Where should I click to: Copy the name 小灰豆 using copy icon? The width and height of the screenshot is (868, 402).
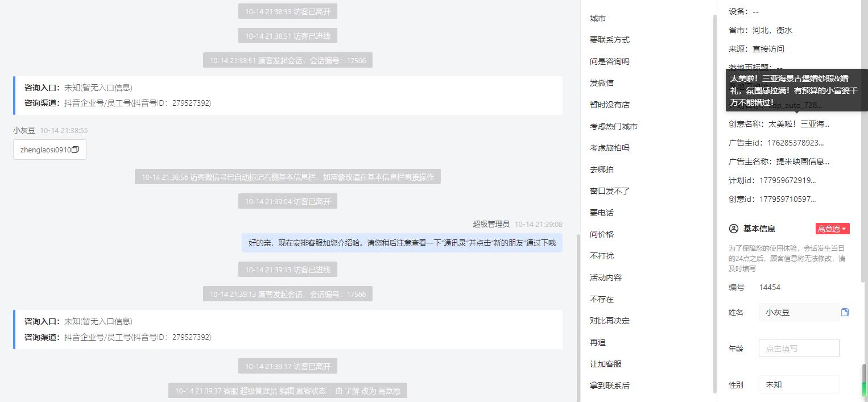845,312
